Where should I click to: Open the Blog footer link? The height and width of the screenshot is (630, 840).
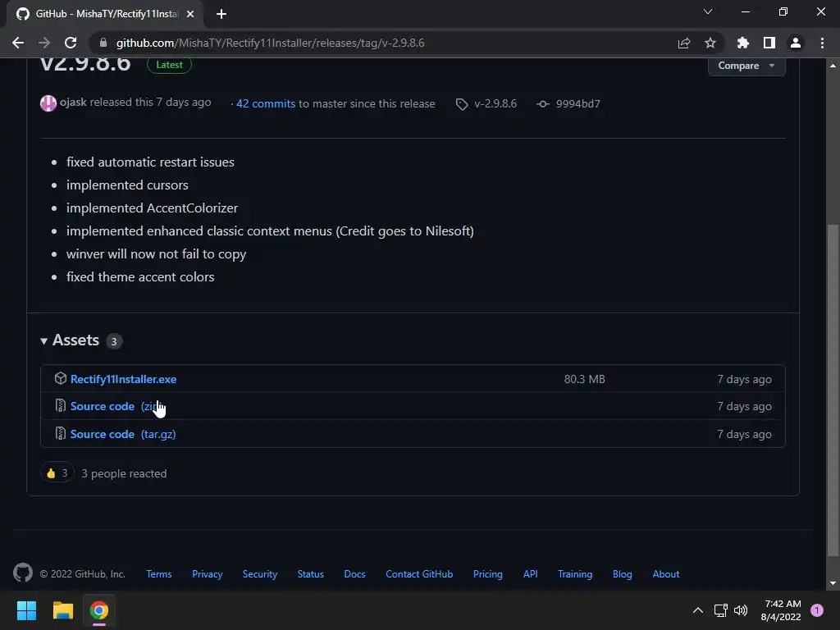[x=623, y=574]
